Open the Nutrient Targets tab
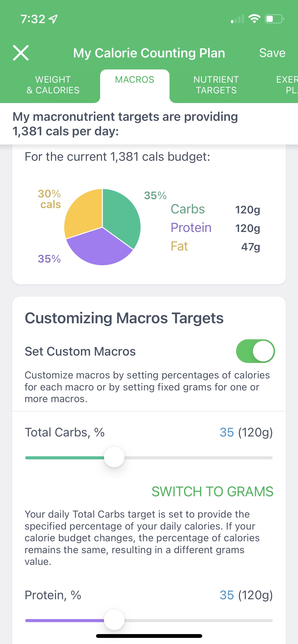 click(216, 85)
